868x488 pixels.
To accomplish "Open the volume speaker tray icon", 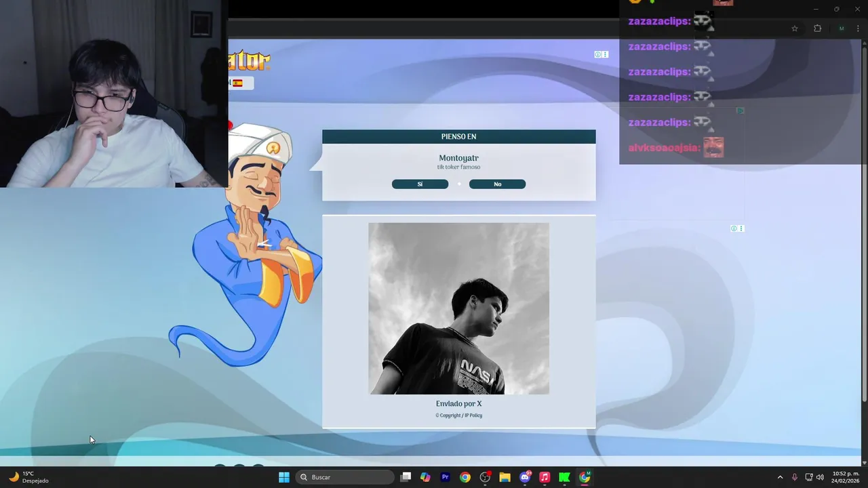I will 820,477.
